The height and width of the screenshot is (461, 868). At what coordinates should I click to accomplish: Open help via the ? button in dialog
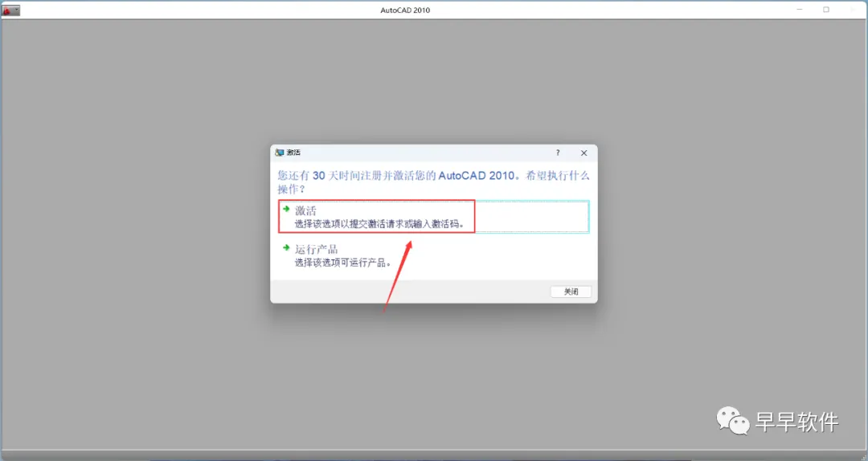pyautogui.click(x=558, y=153)
